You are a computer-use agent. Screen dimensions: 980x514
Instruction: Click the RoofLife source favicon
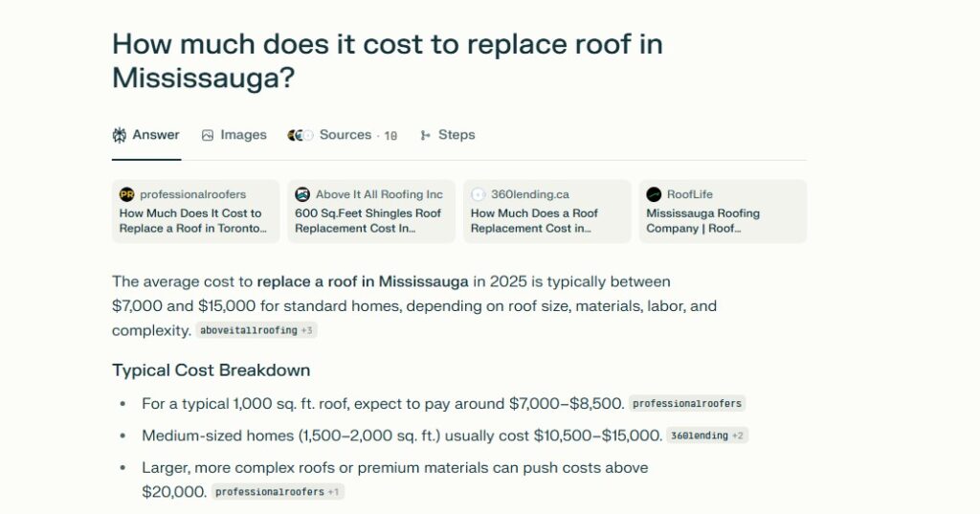tap(654, 194)
